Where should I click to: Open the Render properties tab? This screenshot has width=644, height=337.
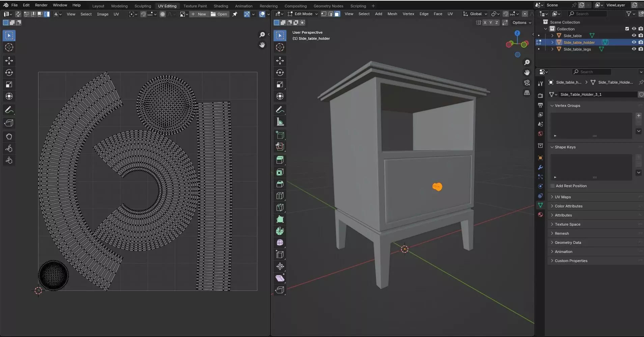(540, 96)
